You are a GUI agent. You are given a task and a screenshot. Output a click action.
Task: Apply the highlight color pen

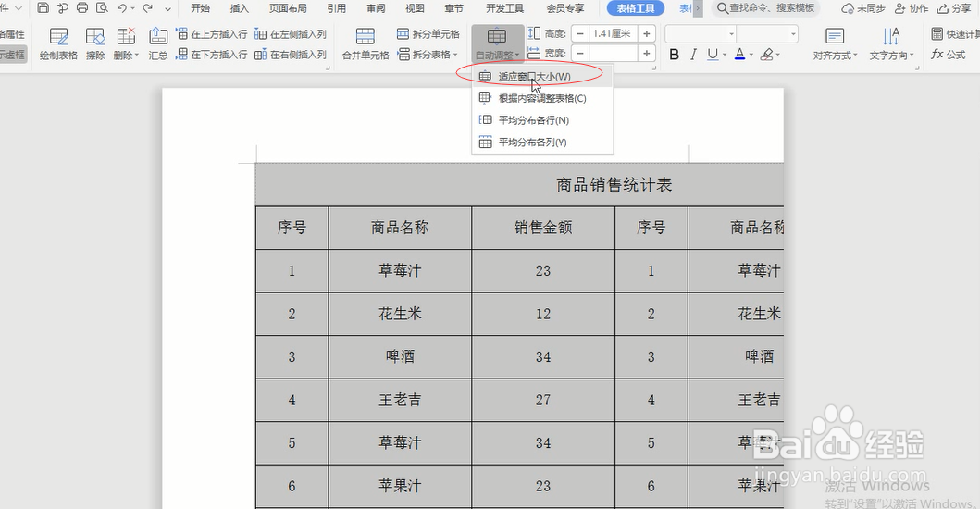pyautogui.click(x=767, y=55)
